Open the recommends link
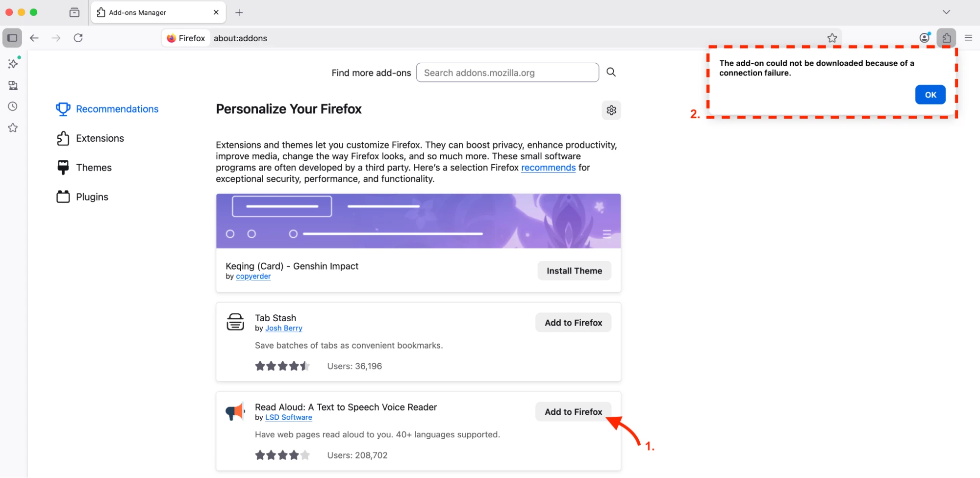This screenshot has width=980, height=478. [x=548, y=168]
